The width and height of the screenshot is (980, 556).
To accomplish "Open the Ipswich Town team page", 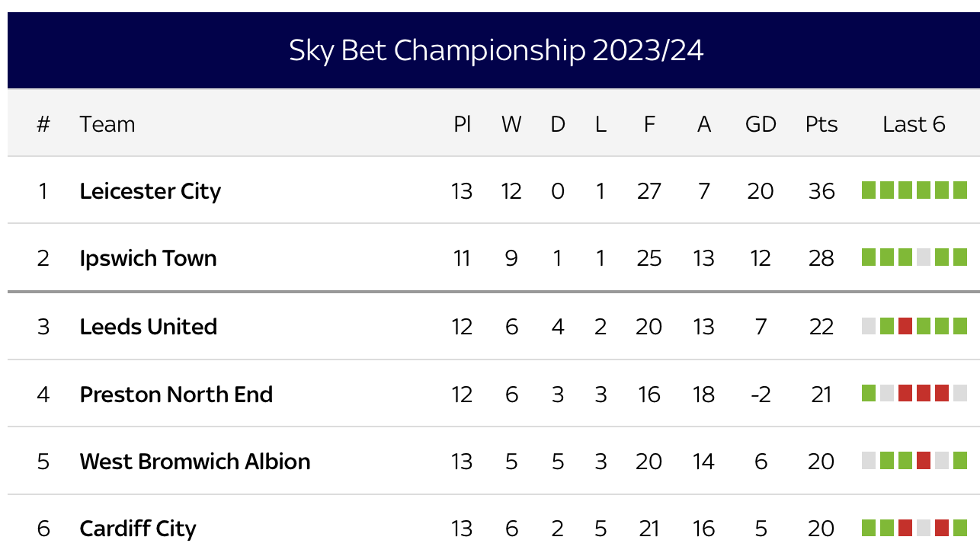I will pyautogui.click(x=148, y=258).
